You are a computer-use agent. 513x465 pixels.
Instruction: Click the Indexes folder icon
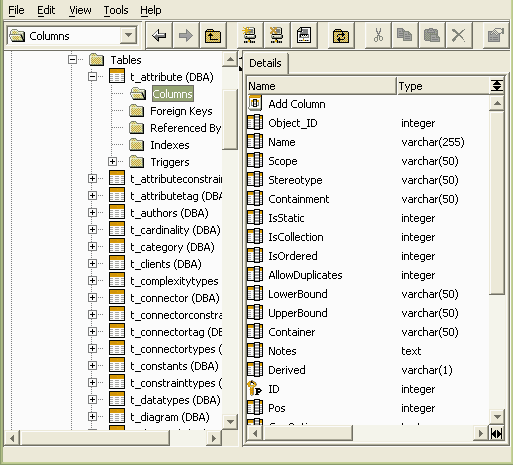pyautogui.click(x=137, y=145)
